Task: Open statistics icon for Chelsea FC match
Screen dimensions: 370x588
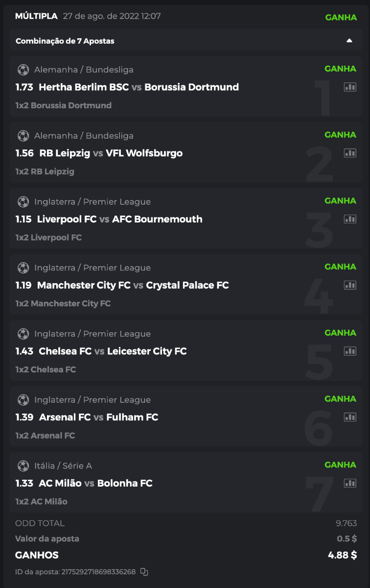Action: pyautogui.click(x=350, y=351)
